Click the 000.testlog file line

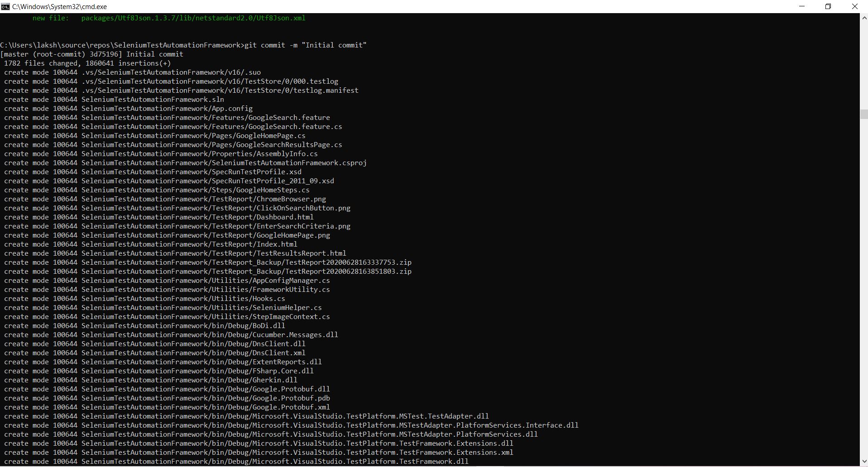pyautogui.click(x=171, y=81)
